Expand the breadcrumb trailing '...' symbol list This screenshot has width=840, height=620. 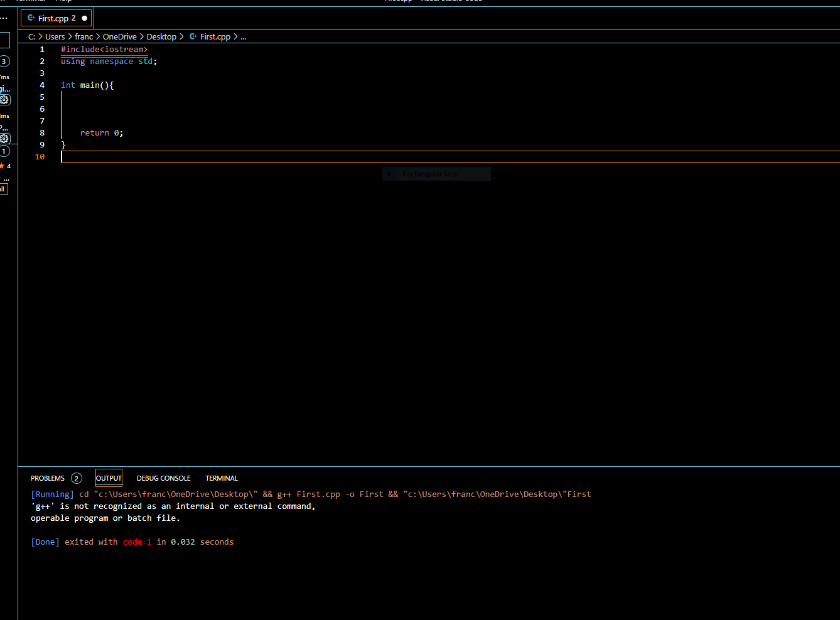click(x=244, y=37)
